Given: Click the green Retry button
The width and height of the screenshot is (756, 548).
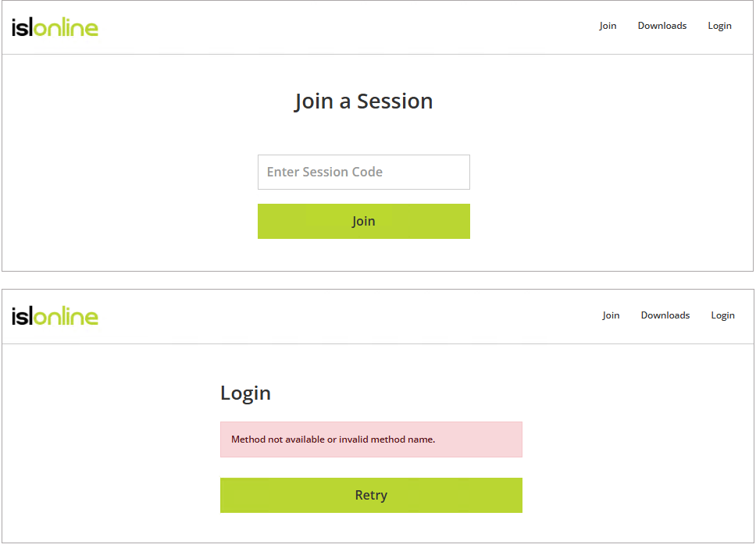Looking at the screenshot, I should 371,495.
